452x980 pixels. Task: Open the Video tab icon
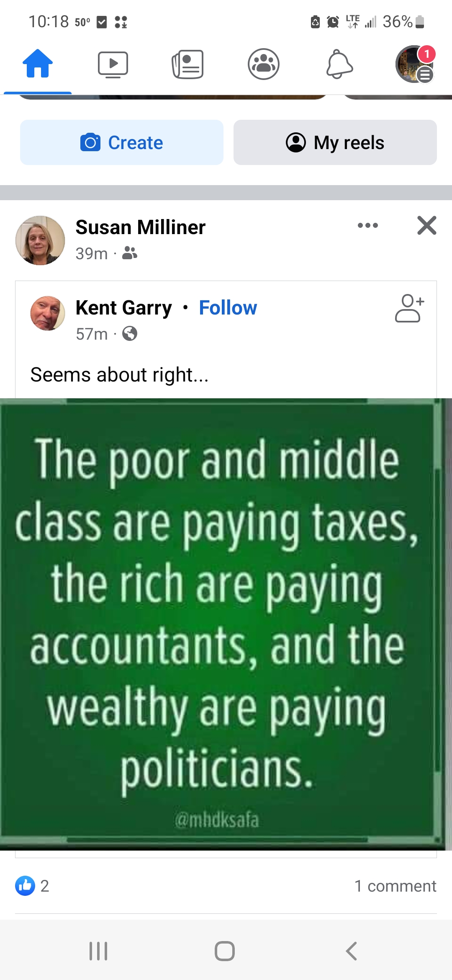click(113, 64)
